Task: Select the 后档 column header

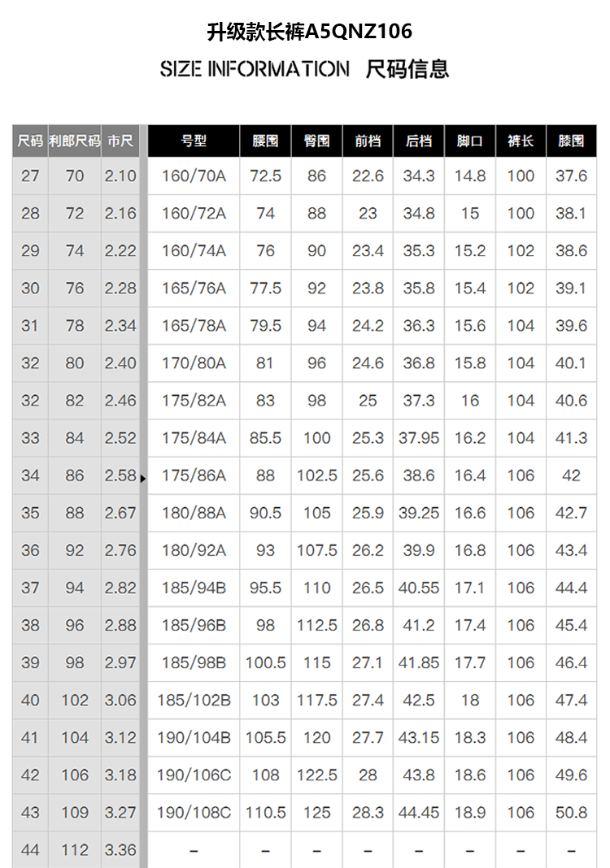Action: (419, 141)
